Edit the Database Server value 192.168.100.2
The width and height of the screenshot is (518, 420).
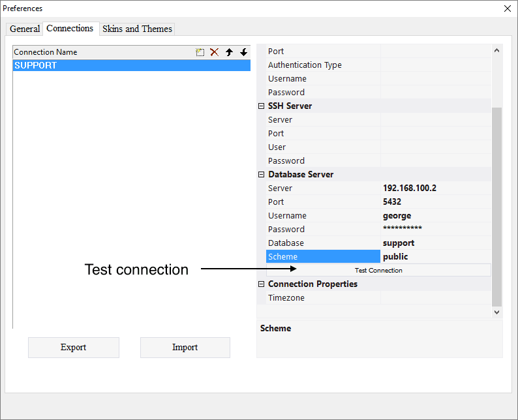(x=435, y=188)
